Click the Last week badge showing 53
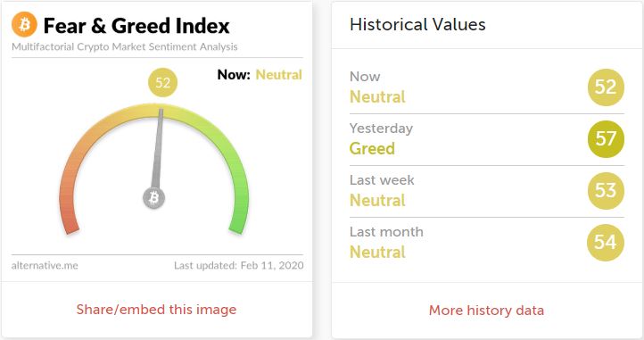 tap(606, 191)
